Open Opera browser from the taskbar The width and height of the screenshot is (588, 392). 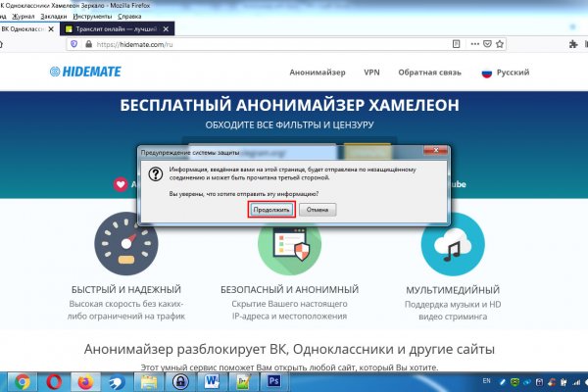pos(54,380)
